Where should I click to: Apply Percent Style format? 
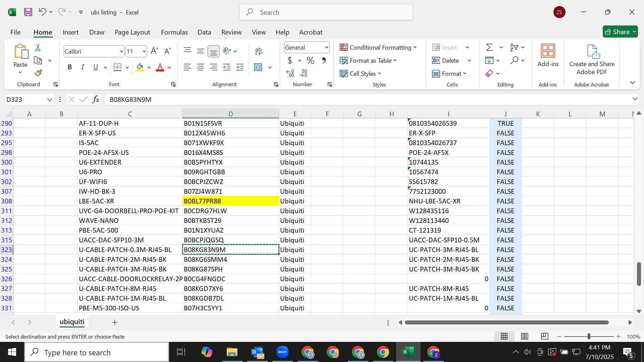tap(311, 60)
